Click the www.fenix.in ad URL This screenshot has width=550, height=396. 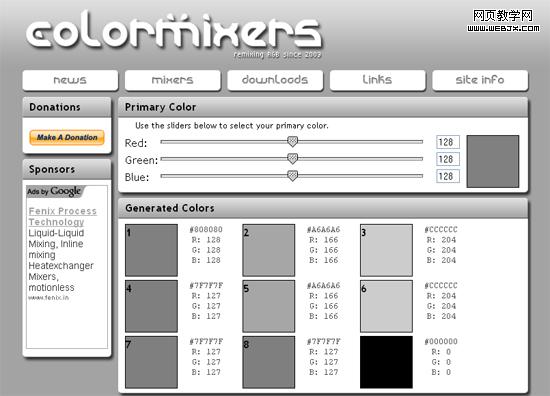coord(48,298)
